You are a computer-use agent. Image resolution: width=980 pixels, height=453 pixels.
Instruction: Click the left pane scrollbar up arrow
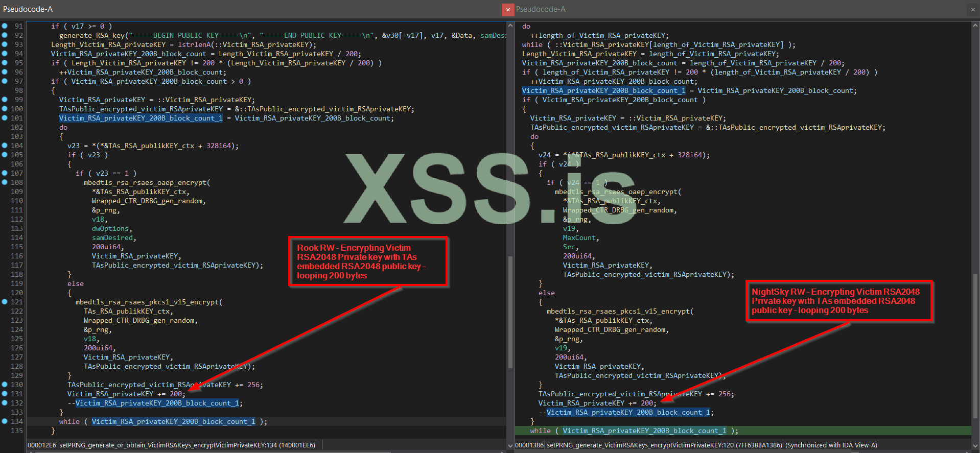point(510,26)
